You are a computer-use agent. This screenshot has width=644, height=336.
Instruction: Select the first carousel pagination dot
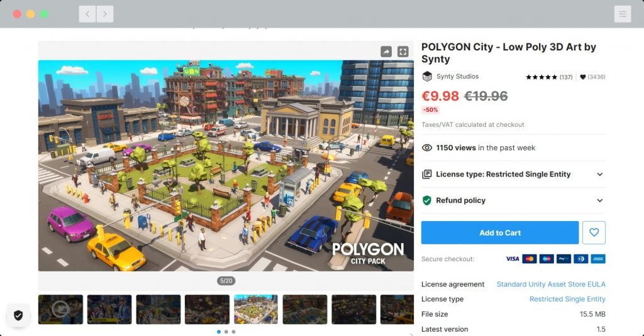click(x=219, y=332)
